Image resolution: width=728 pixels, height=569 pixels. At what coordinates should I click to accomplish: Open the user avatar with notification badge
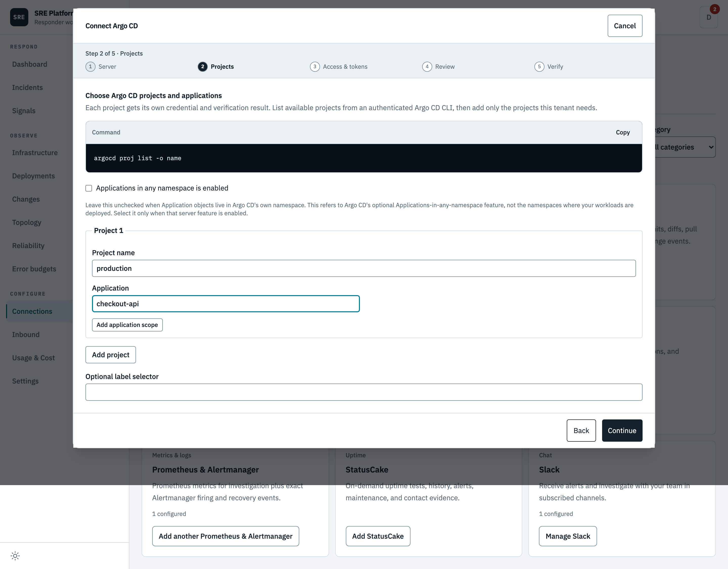(x=709, y=17)
